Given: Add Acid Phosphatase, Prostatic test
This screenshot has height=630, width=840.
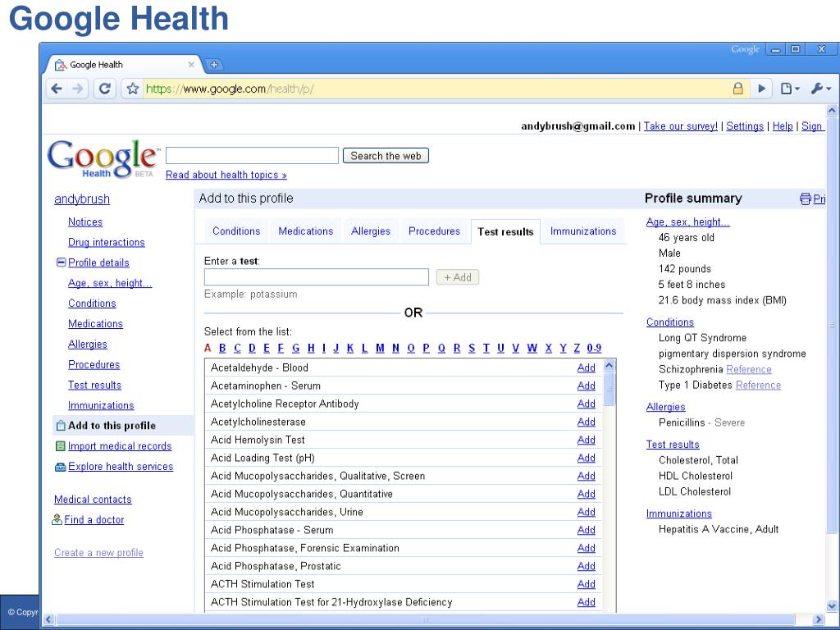Looking at the screenshot, I should click(586, 566).
